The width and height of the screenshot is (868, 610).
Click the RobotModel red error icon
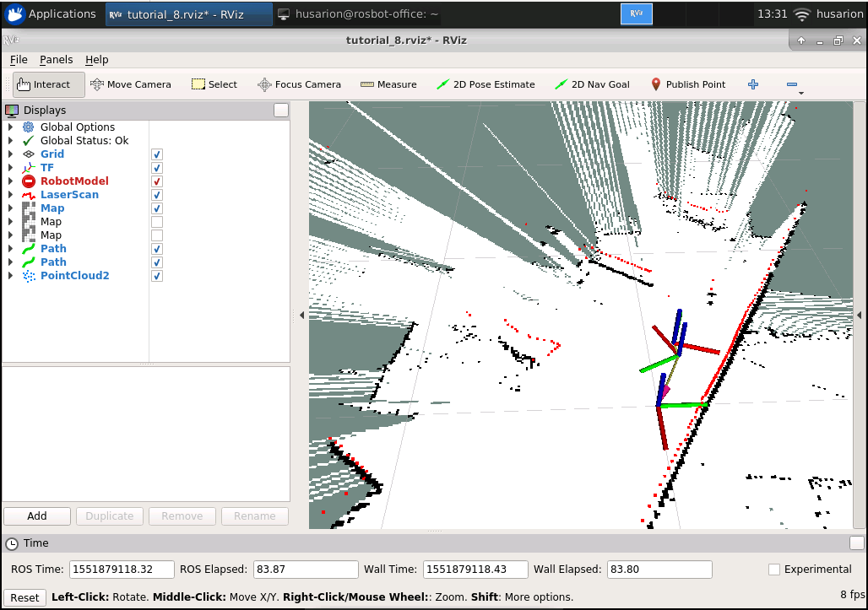tap(28, 181)
